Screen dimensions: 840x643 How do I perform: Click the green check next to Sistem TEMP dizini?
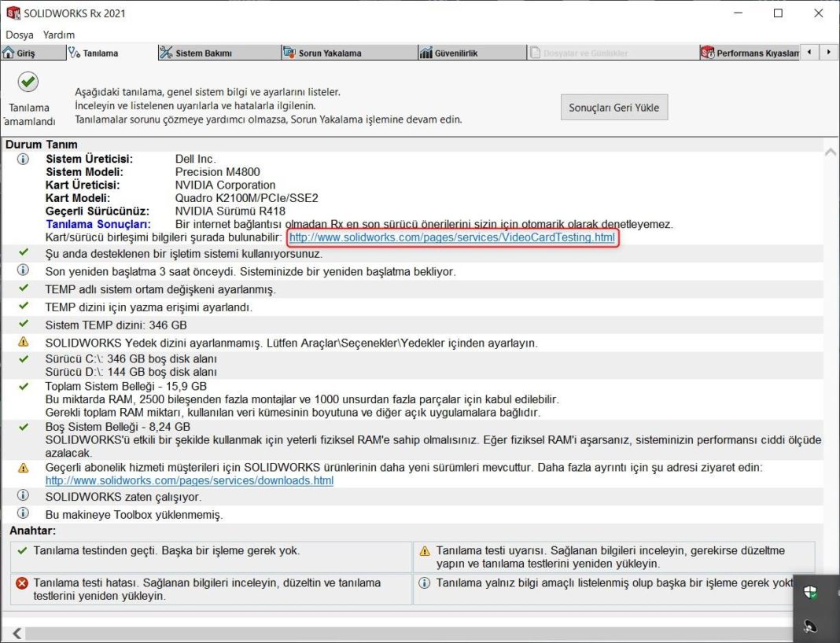point(22,325)
